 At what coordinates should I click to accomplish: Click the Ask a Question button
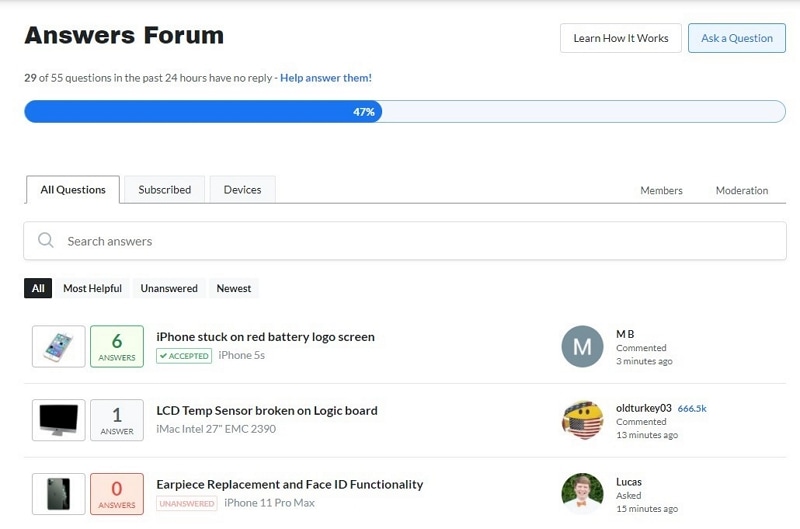click(736, 38)
